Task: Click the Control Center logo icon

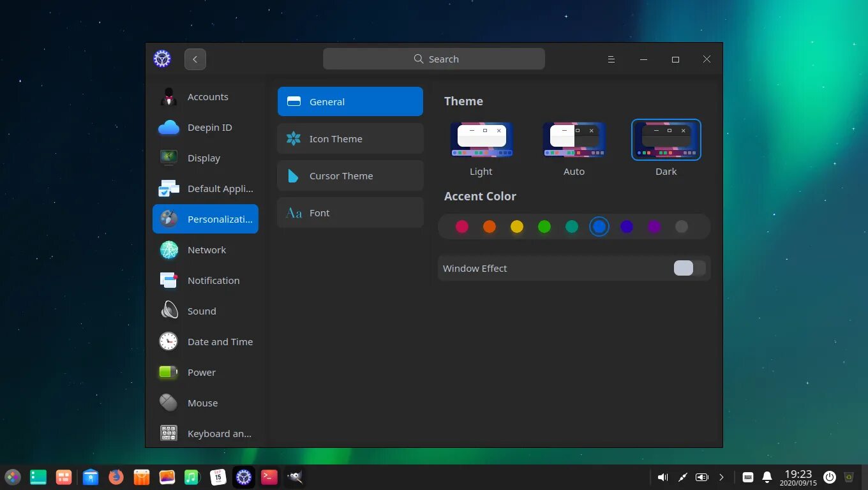Action: pyautogui.click(x=162, y=59)
